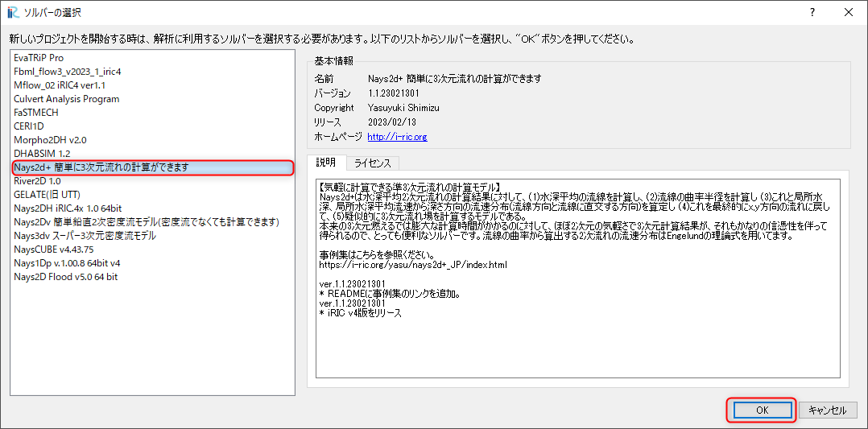Select DHABSIM 1.2 entry

[152, 154]
